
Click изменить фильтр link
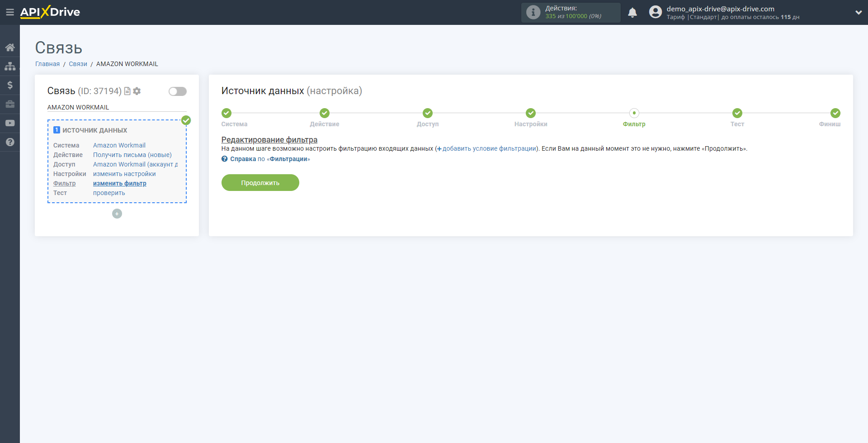[120, 183]
